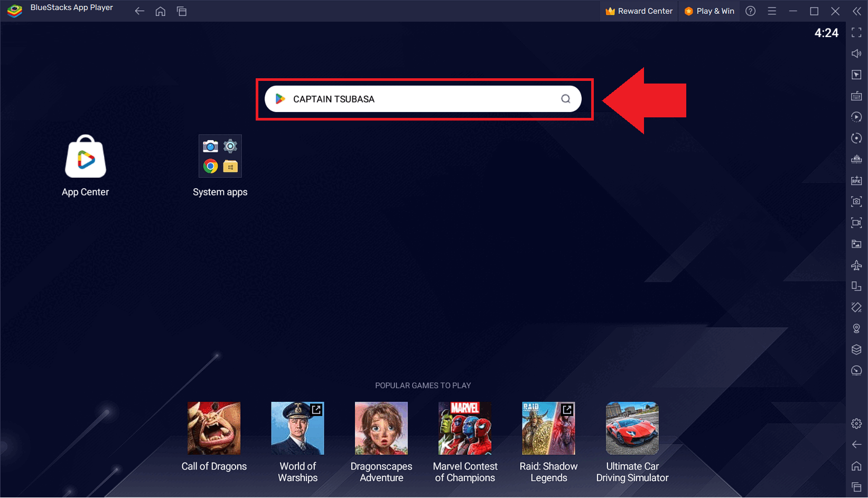Click the 4:24 clock
Image resolution: width=868 pixels, height=498 pixels.
coord(826,33)
